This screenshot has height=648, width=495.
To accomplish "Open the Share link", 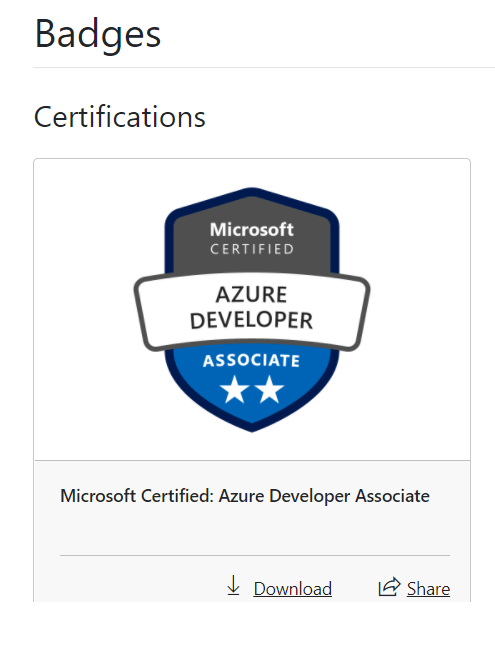I will click(428, 589).
